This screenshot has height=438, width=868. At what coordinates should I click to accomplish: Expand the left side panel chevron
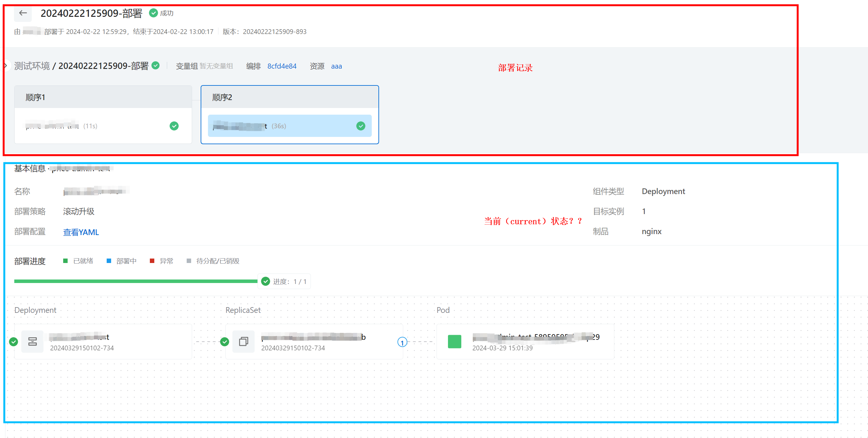6,65
